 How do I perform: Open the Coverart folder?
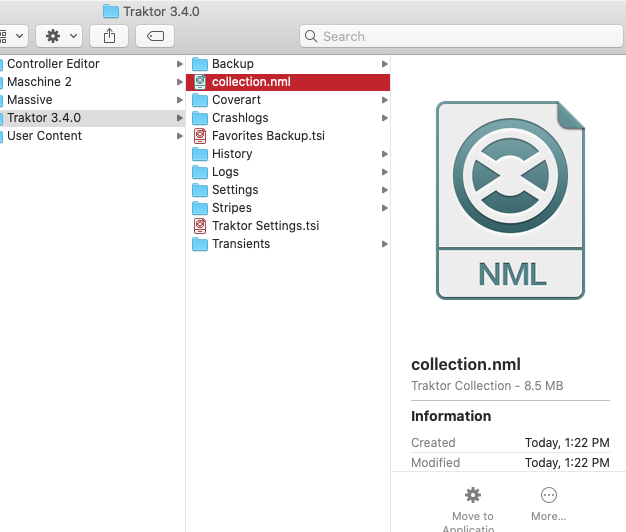click(236, 100)
